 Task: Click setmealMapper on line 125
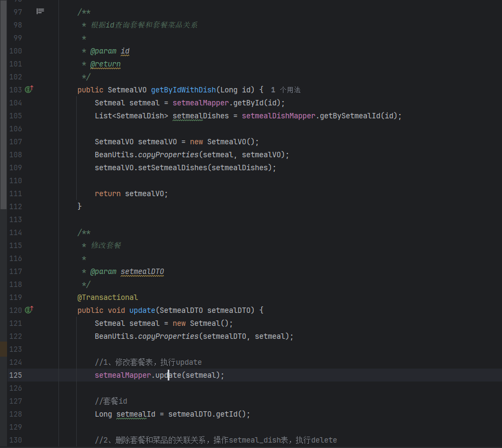pyautogui.click(x=123, y=375)
